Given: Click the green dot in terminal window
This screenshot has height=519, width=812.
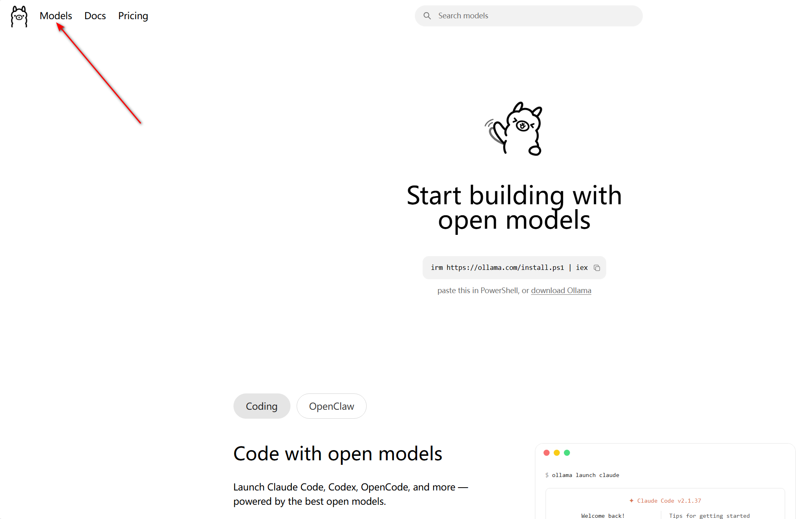Looking at the screenshot, I should tap(567, 453).
